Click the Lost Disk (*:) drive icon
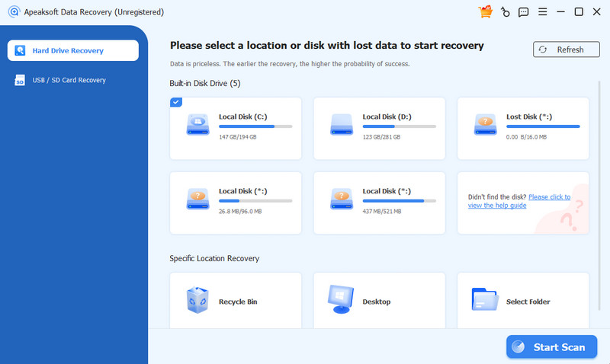Viewport: 610px width, 364px height. [x=485, y=124]
